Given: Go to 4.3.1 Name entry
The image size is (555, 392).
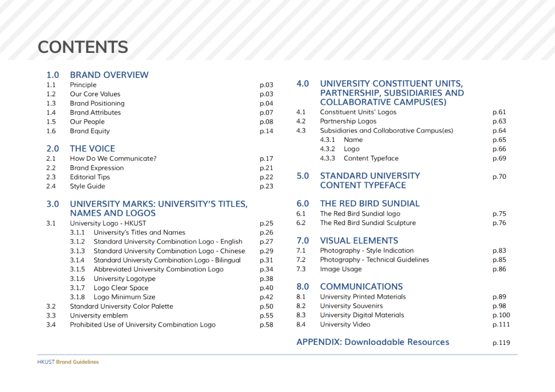Looking at the screenshot, I should (x=353, y=140).
